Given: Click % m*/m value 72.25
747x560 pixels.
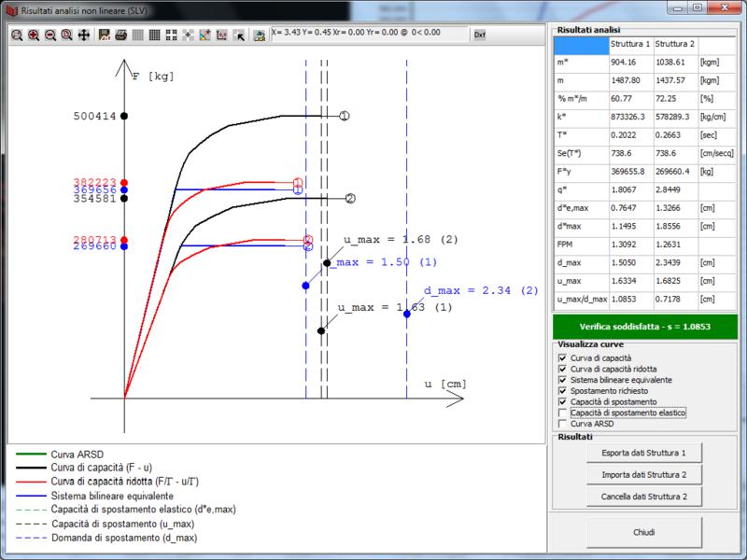Looking at the screenshot, I should (676, 99).
